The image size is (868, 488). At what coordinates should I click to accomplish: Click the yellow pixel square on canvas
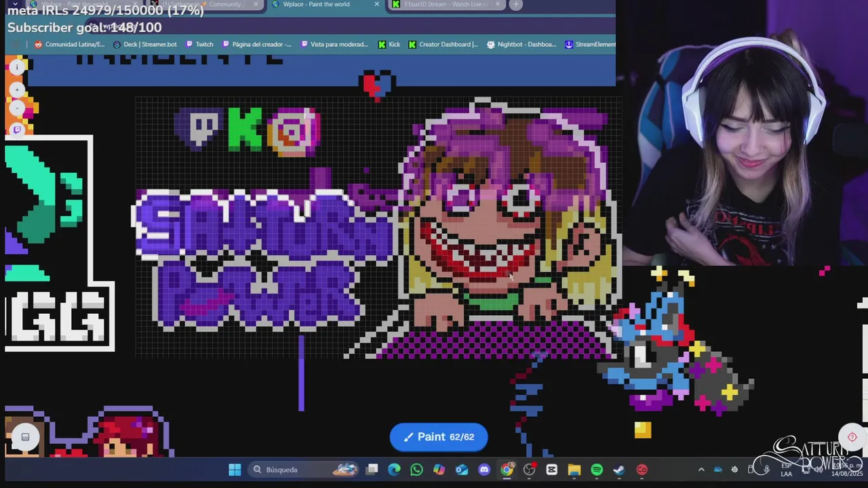[x=643, y=430]
